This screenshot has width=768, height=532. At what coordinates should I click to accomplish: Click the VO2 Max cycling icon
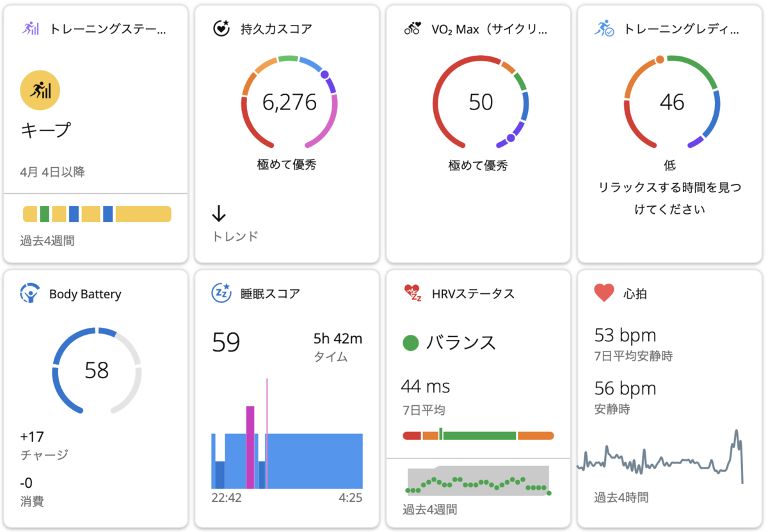point(413,29)
